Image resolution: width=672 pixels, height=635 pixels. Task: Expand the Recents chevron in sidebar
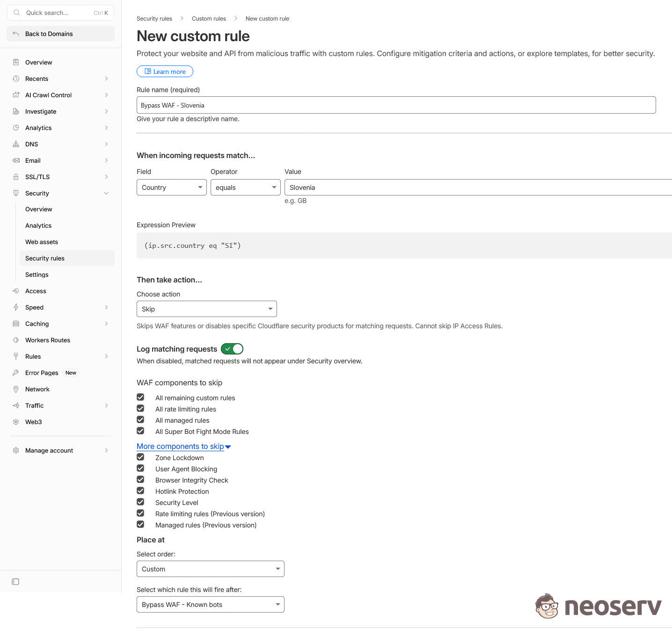pos(106,79)
